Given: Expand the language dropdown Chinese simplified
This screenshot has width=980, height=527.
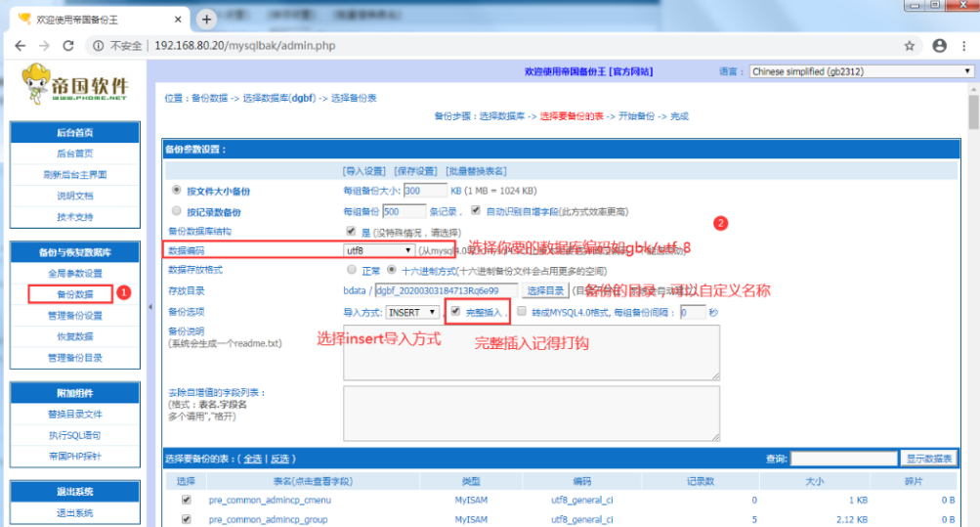Looking at the screenshot, I should click(x=861, y=71).
